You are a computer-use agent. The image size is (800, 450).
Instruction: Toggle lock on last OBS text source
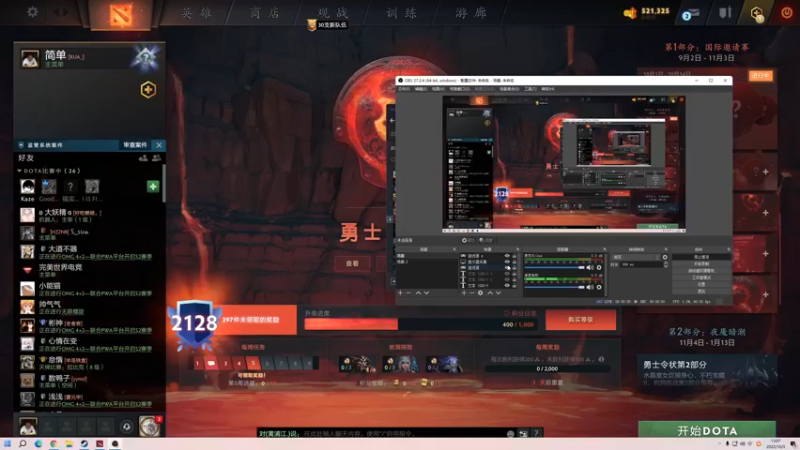(514, 285)
